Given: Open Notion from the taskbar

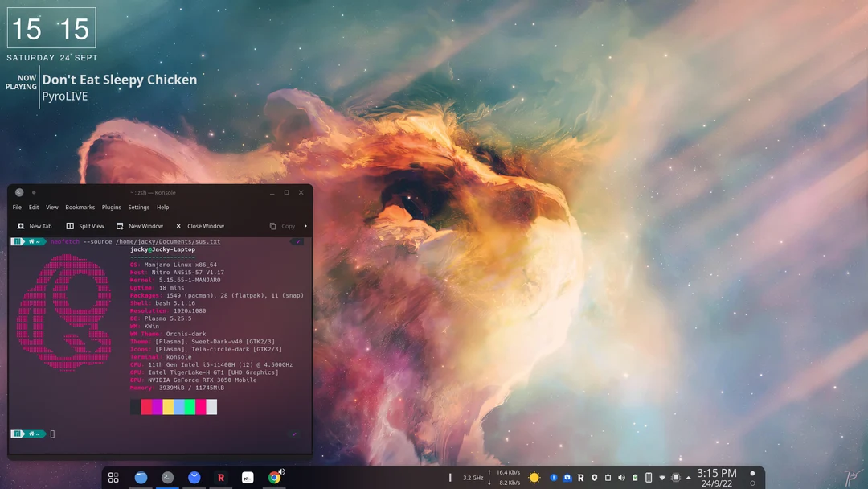Looking at the screenshot, I should [247, 477].
